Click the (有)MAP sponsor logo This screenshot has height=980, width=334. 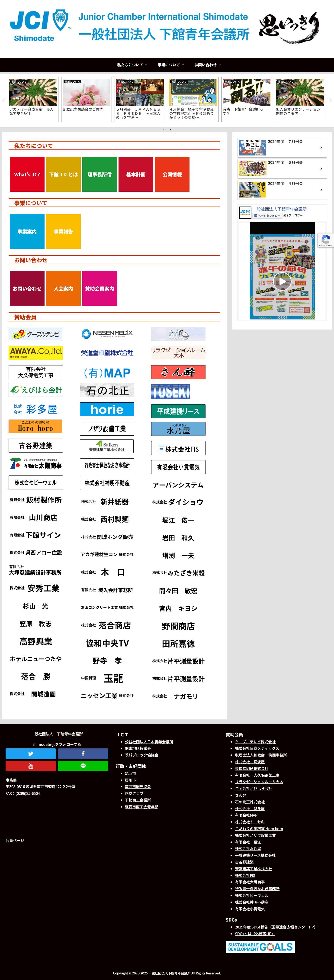coord(107,373)
